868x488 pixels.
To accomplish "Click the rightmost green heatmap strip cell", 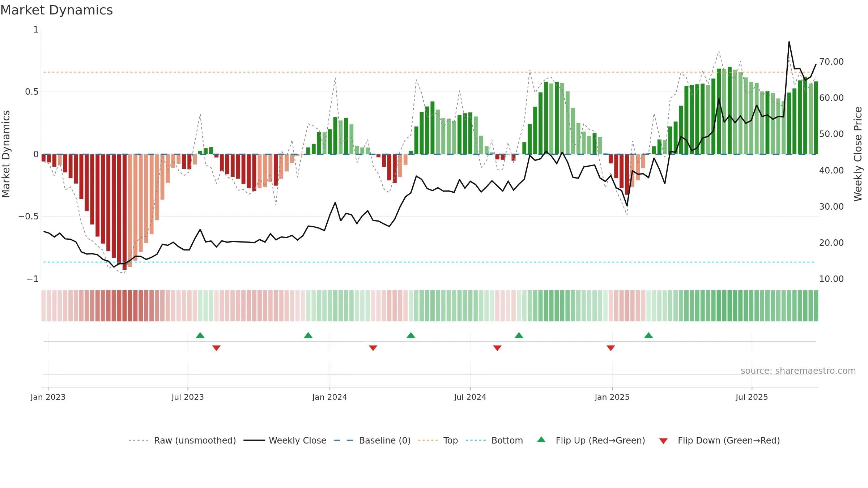I will click(816, 306).
